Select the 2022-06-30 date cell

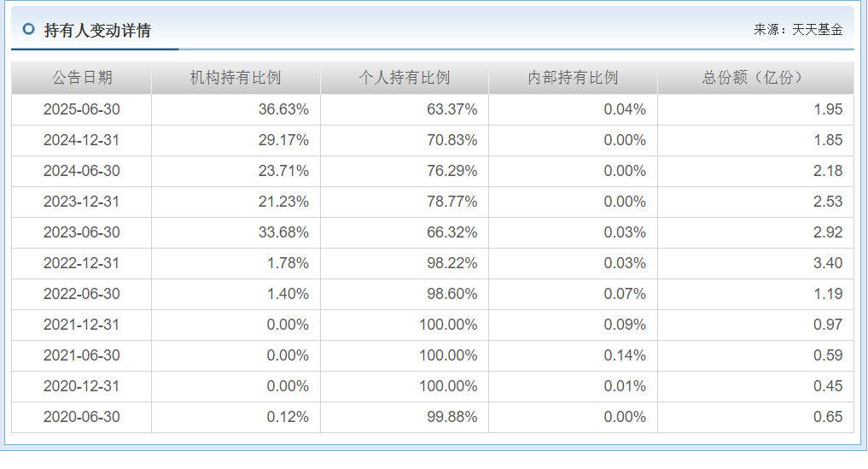pos(82,294)
